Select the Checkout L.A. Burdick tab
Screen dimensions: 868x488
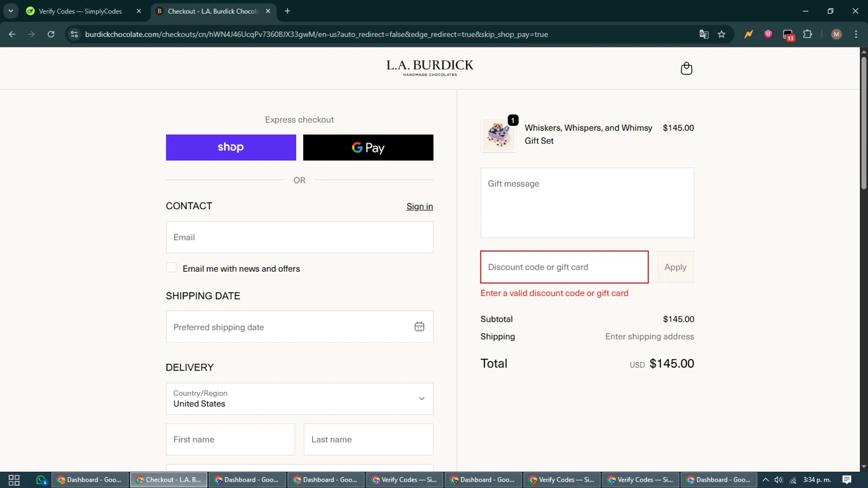tap(213, 11)
